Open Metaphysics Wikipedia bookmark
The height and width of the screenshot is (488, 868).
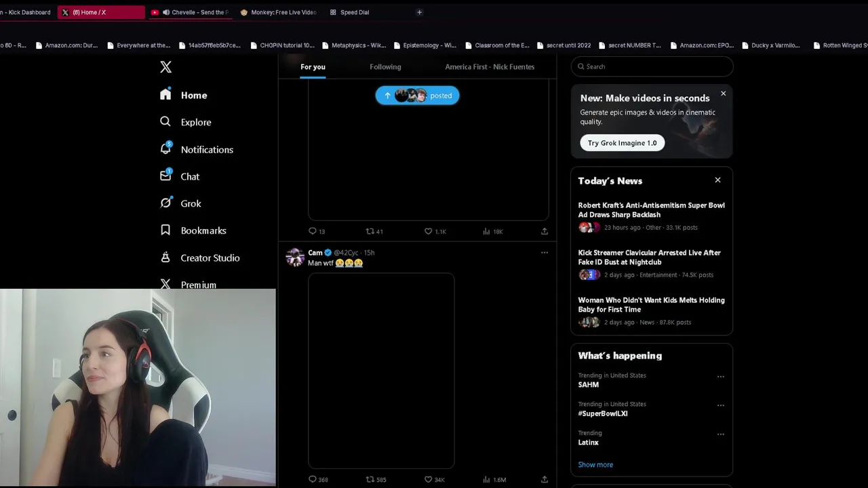[354, 45]
